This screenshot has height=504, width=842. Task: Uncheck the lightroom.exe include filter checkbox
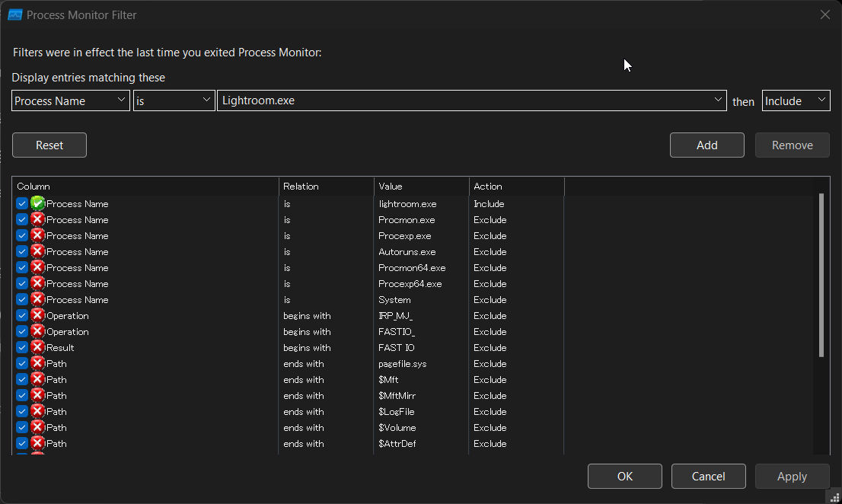pos(22,203)
